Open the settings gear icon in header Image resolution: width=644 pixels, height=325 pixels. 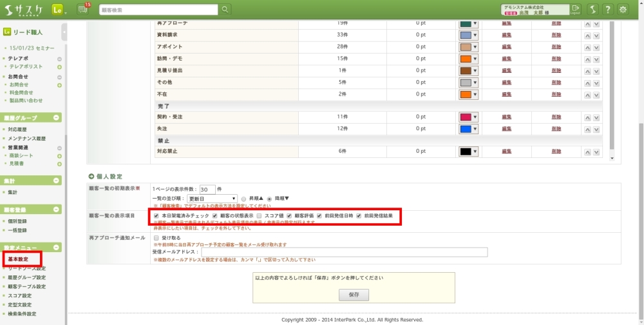point(623,10)
